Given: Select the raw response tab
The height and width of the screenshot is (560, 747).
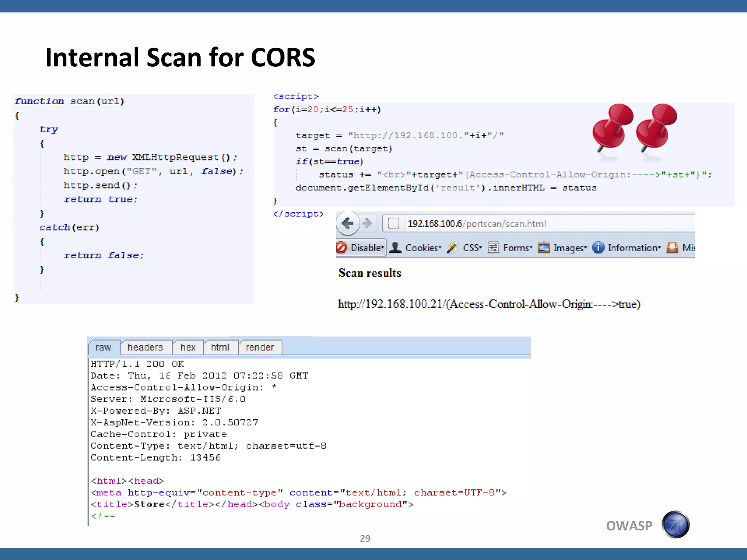Looking at the screenshot, I should (104, 347).
